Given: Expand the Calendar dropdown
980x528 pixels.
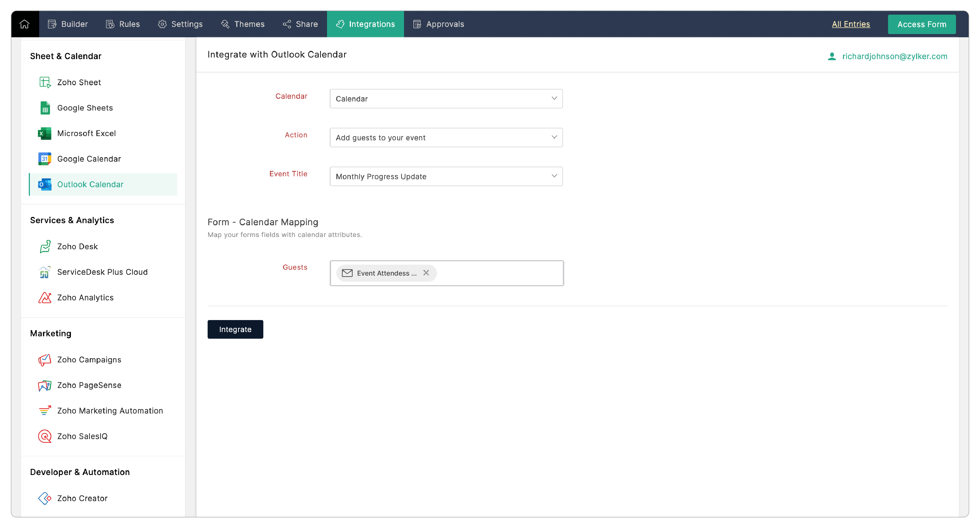Looking at the screenshot, I should 446,99.
